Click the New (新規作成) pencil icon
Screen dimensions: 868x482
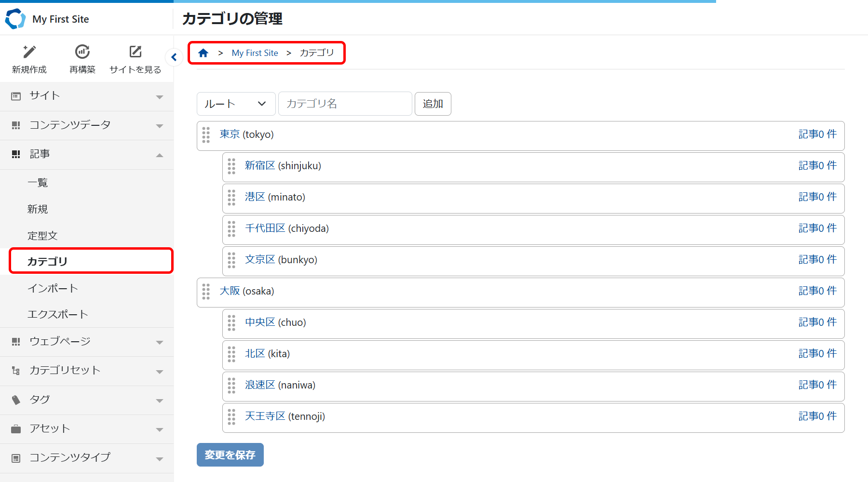29,52
